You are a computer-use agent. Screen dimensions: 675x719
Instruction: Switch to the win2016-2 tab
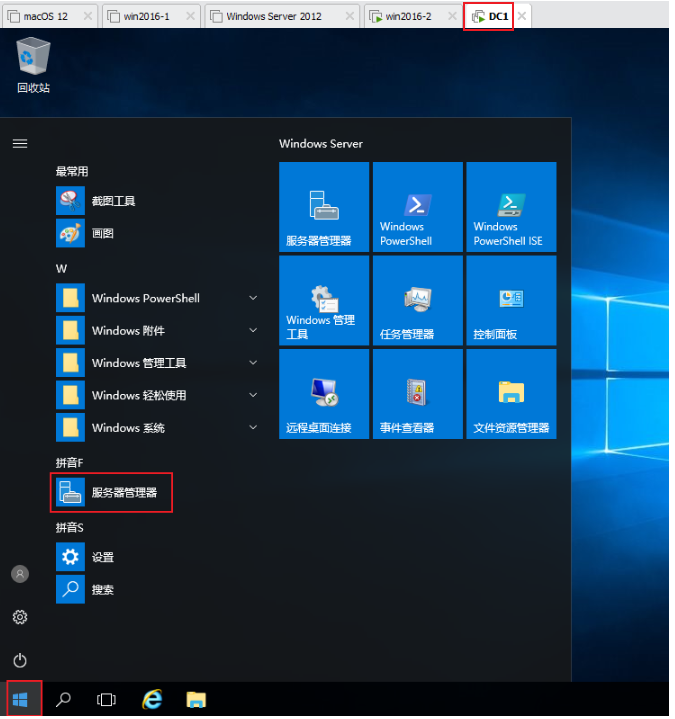415,17
